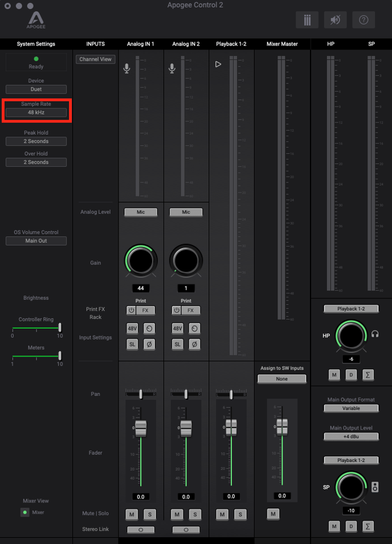Toggle Analog IN 1 Print FX power icon
Screen dimensions: 392x544
tap(131, 310)
